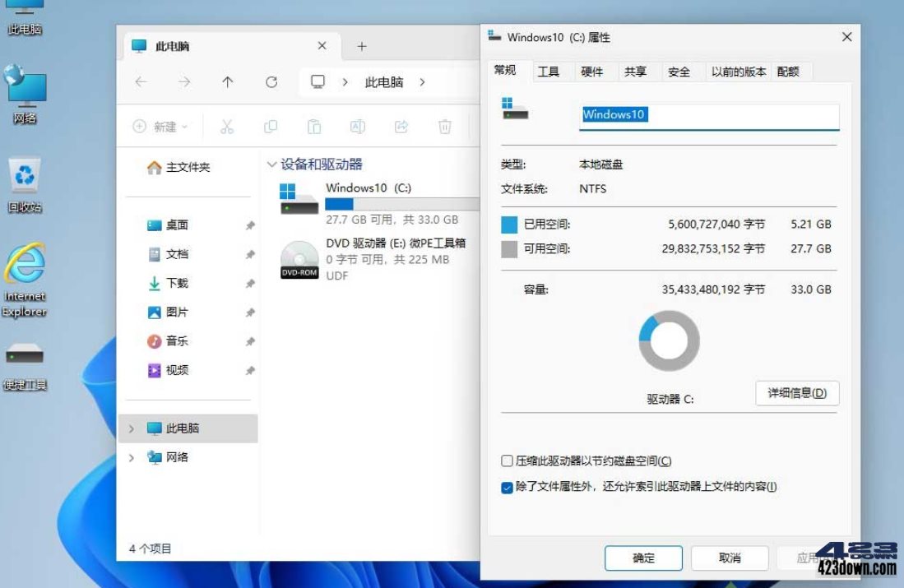The height and width of the screenshot is (588, 904).
Task: Switch to the 配额 tab
Action: coord(788,72)
